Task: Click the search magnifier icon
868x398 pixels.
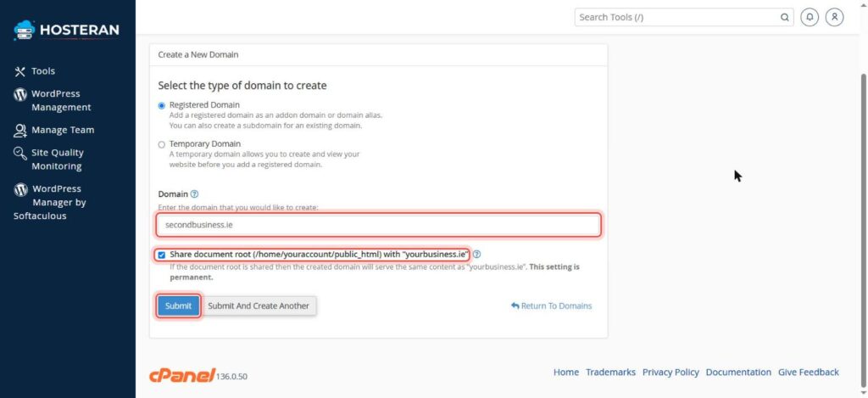Action: pyautogui.click(x=784, y=17)
